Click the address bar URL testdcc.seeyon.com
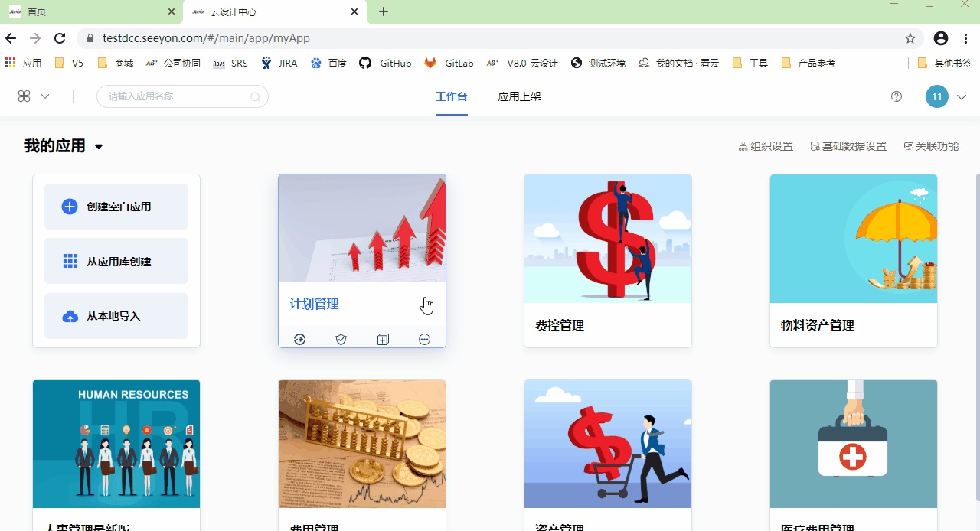Image resolution: width=980 pixels, height=531 pixels. [x=206, y=38]
